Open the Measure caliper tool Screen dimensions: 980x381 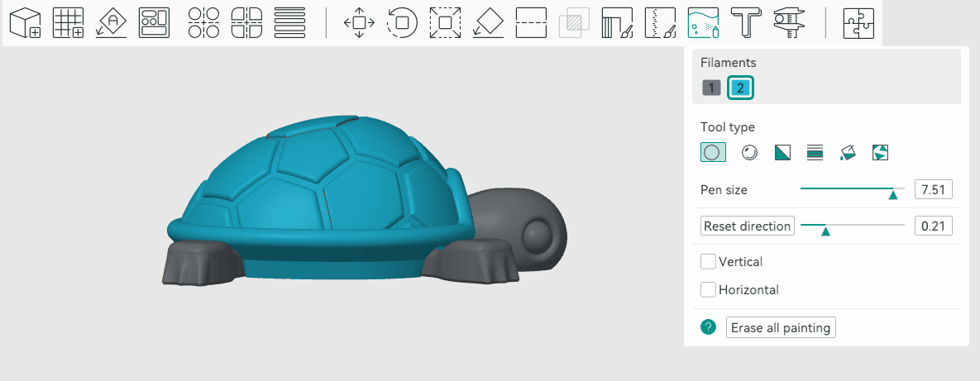pos(789,23)
